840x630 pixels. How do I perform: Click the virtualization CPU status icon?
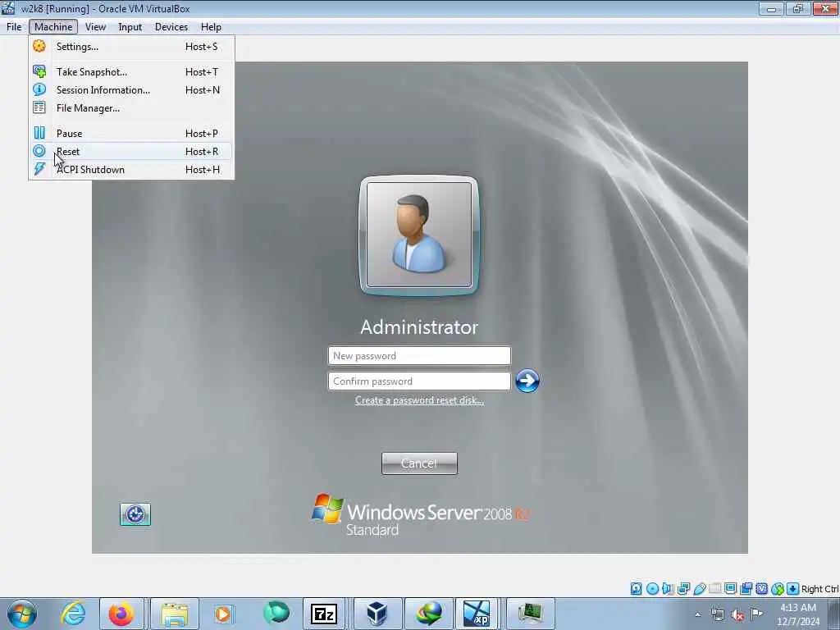(762, 589)
